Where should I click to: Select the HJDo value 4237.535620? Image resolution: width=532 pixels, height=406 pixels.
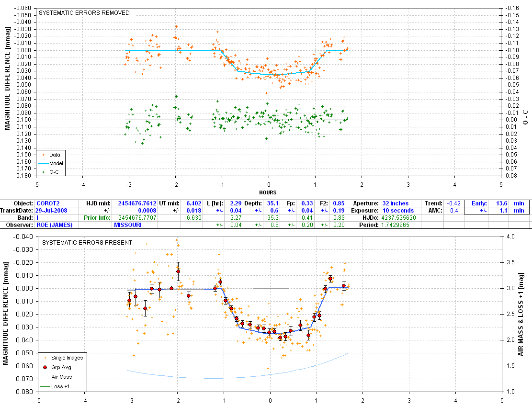coord(399,218)
